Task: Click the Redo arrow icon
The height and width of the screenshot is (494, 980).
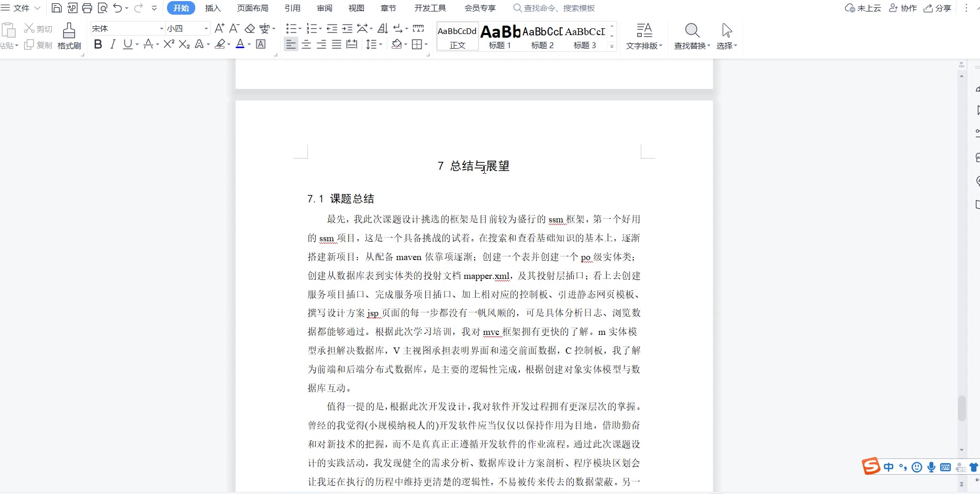Action: pyautogui.click(x=138, y=8)
